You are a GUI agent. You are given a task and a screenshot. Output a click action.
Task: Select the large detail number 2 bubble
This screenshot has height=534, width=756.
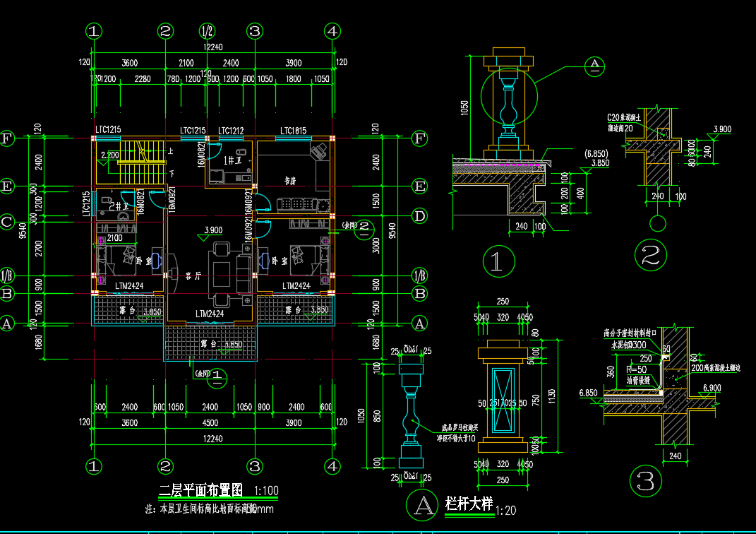click(650, 255)
